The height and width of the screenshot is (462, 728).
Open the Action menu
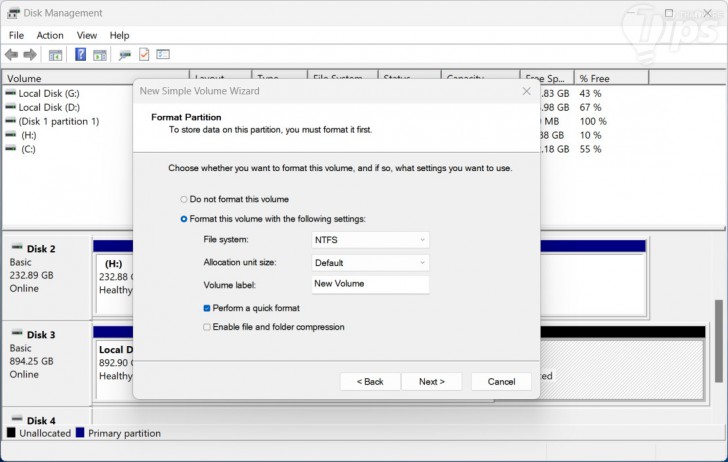[50, 35]
